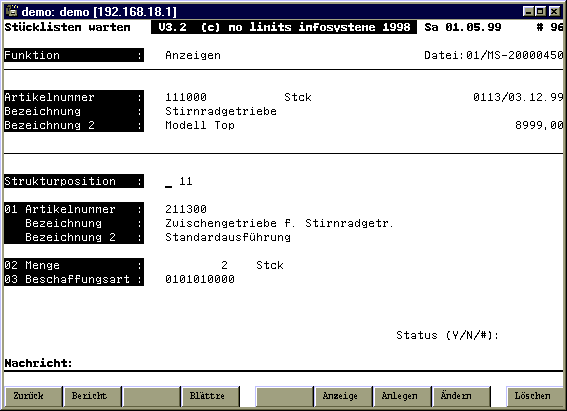This screenshot has height=411, width=567.
Task: Click the text Stirnradgetriebe
Action: [x=221, y=111]
